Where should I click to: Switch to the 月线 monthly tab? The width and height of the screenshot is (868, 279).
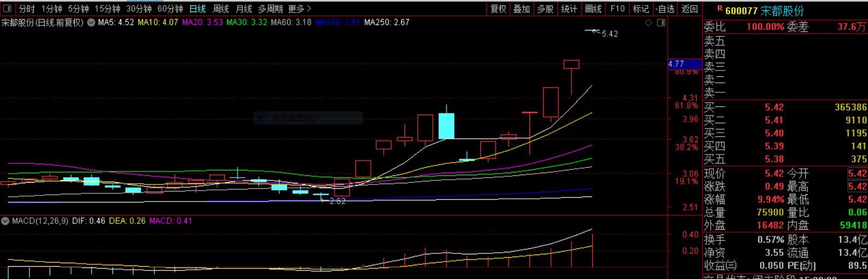[243, 9]
